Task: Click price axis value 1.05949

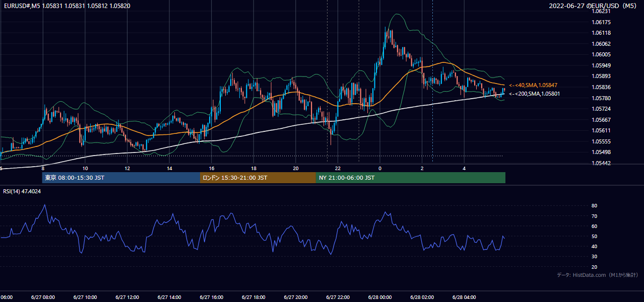Action: 602,65
